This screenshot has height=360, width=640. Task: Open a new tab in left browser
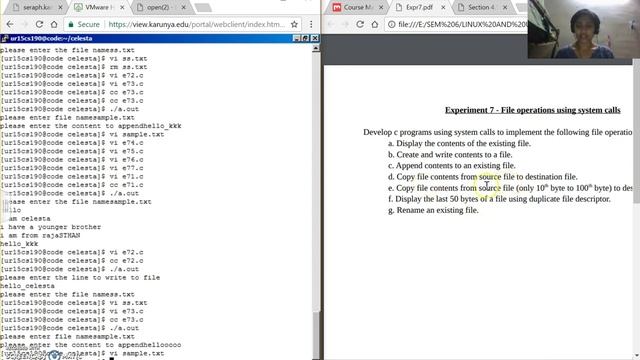(x=203, y=7)
